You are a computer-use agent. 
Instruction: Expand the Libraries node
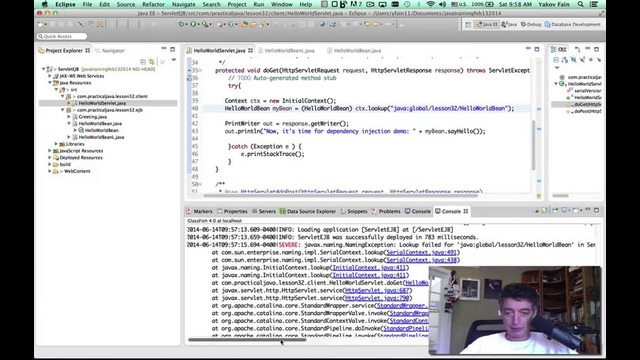(x=56, y=144)
